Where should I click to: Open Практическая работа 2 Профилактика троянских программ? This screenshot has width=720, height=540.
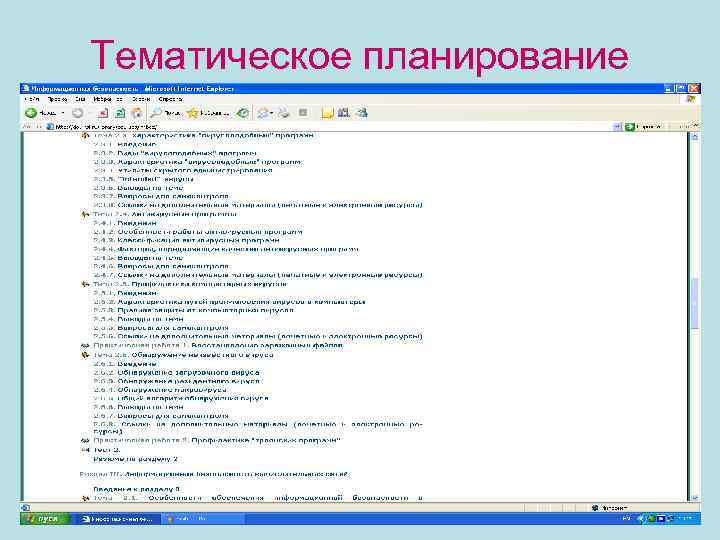(217, 441)
